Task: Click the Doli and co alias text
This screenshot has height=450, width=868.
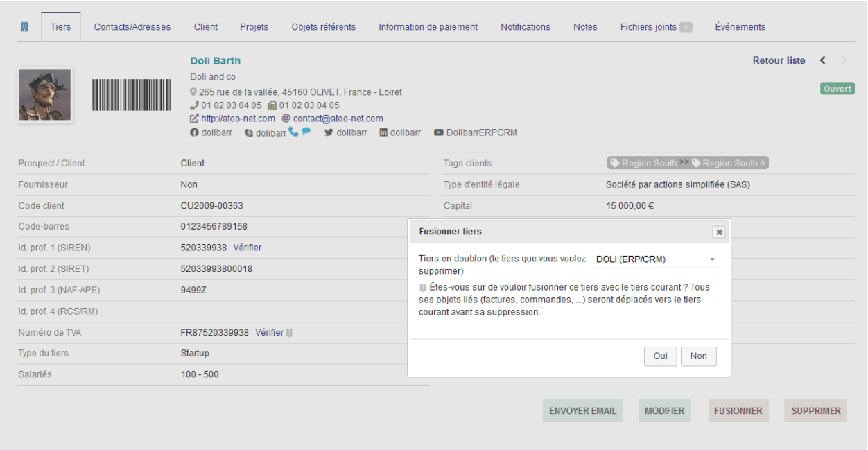Action: click(213, 77)
